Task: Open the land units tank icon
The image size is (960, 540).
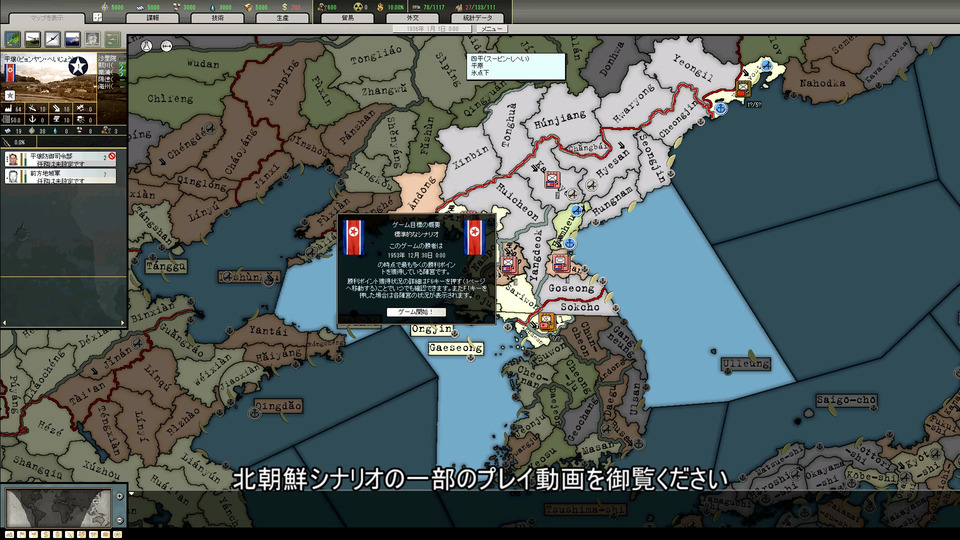Action: point(32,39)
